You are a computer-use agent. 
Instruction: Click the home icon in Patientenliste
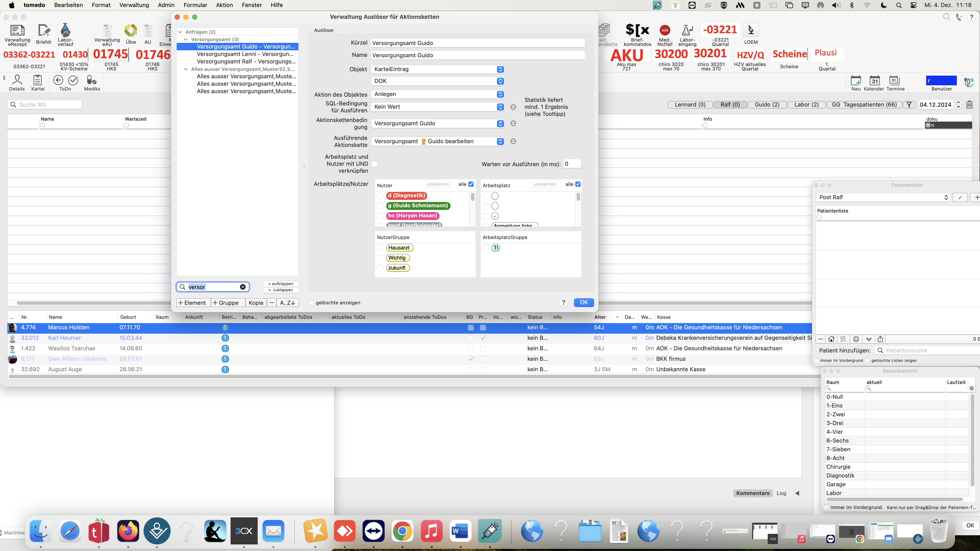click(x=831, y=339)
